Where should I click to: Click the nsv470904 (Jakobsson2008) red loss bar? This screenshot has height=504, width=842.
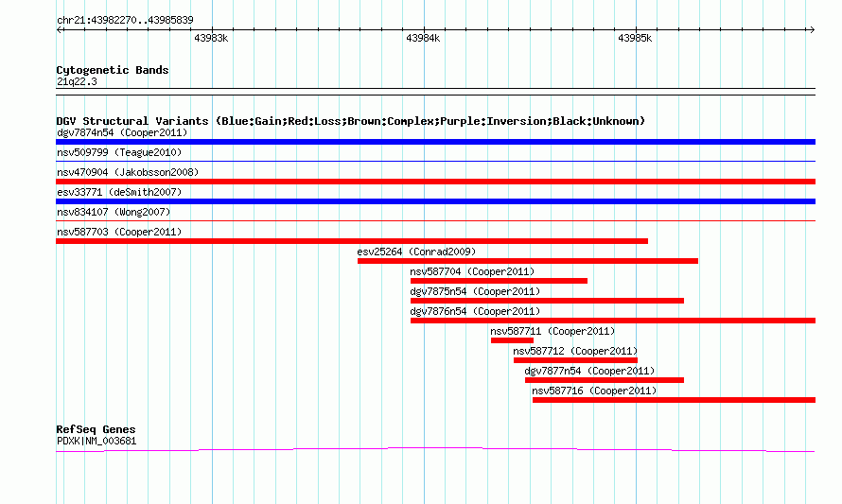(x=435, y=182)
